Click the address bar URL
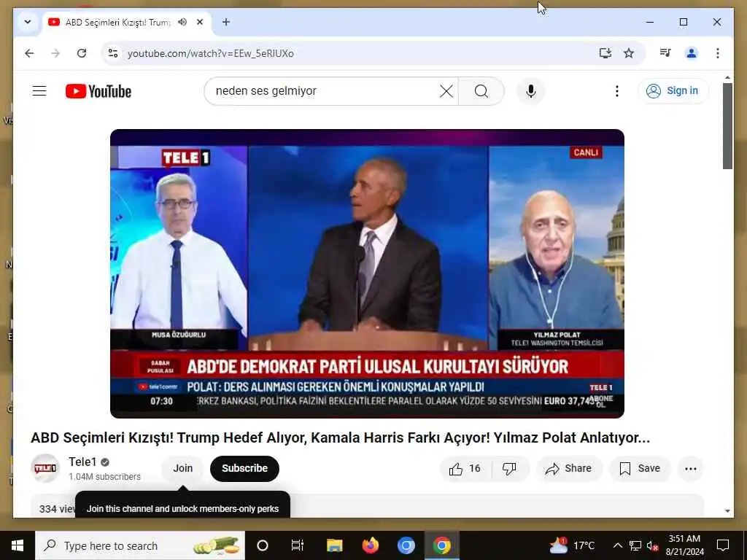Screen dimensions: 747x560 [211, 53]
